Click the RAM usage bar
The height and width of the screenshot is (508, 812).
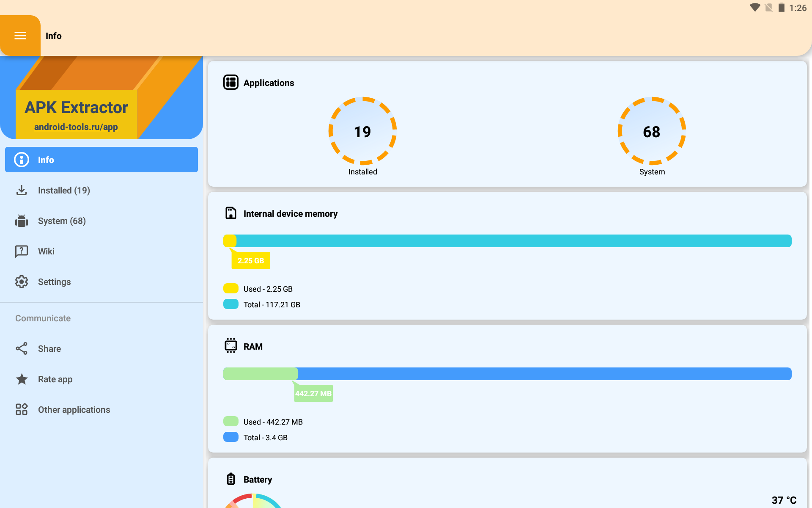[507, 374]
